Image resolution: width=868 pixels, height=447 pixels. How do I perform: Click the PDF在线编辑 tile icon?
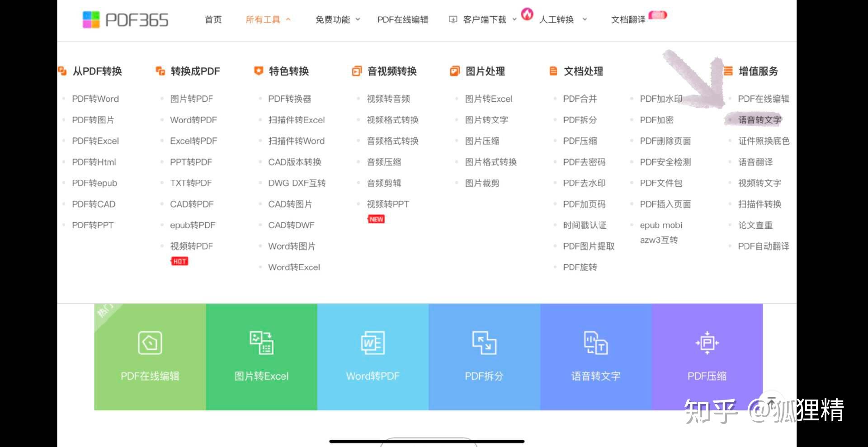click(x=150, y=343)
